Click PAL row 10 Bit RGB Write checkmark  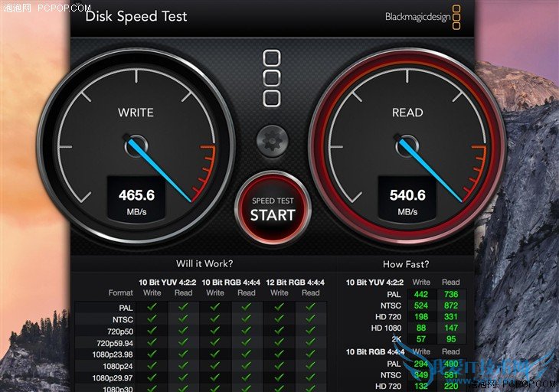pyautogui.click(x=215, y=307)
